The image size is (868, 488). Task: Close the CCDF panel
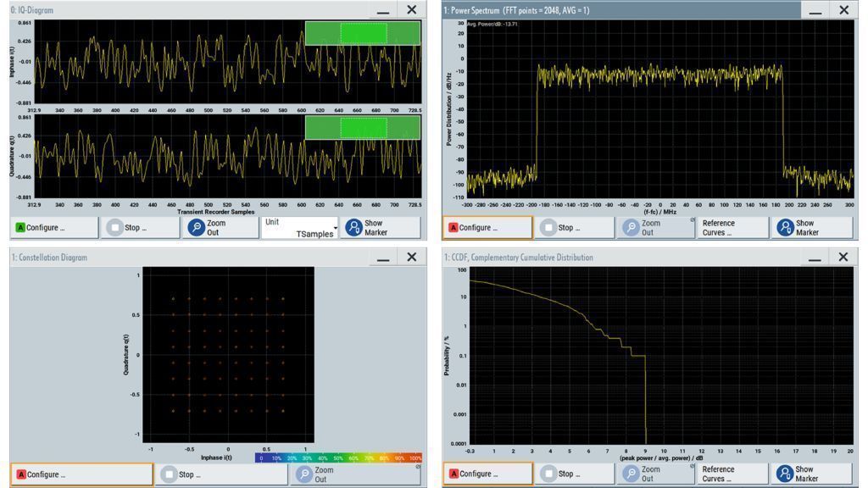(843, 257)
